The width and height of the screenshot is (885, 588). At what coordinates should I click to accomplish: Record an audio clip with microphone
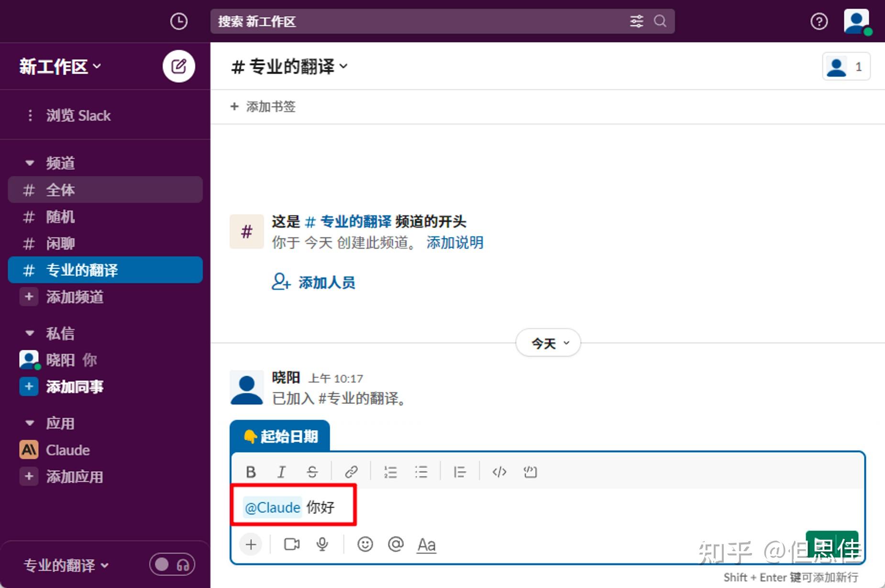pos(322,544)
